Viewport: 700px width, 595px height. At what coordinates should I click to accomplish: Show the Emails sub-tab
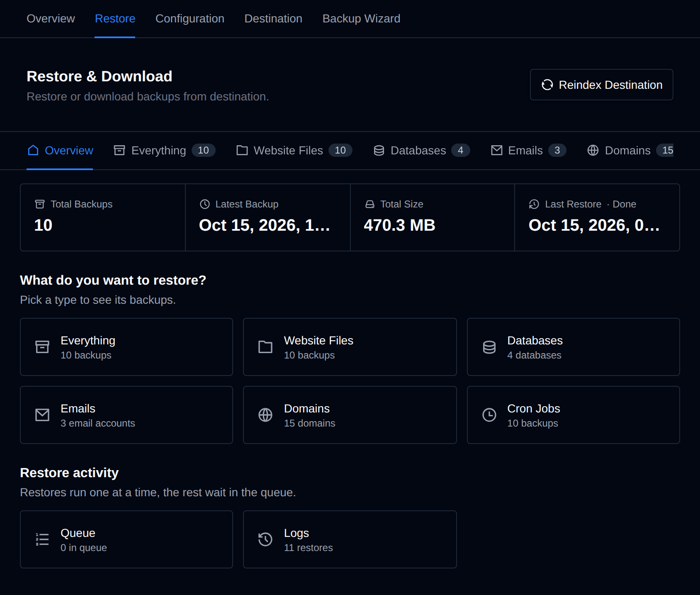528,150
